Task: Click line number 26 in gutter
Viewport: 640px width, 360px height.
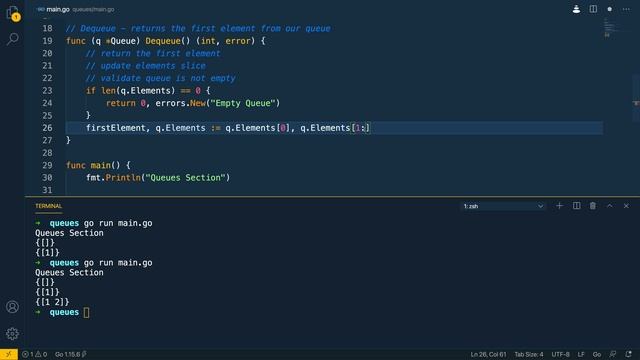Action: pyautogui.click(x=47, y=128)
